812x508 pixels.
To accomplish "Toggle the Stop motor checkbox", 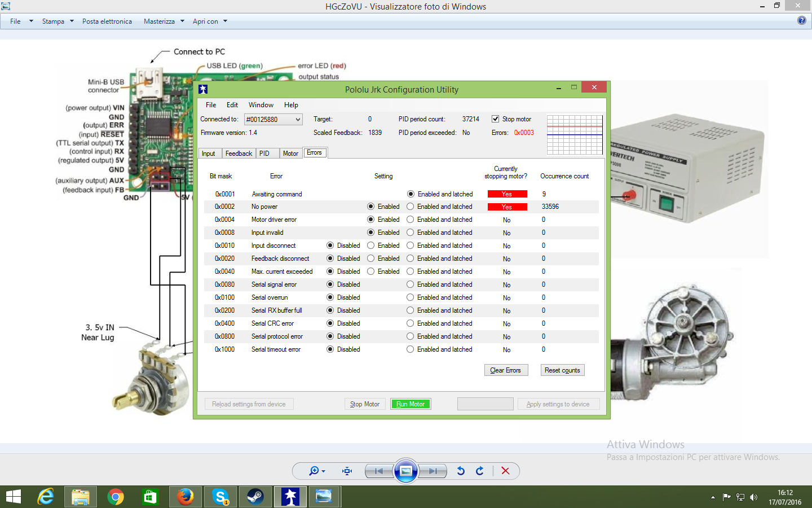I will click(x=495, y=119).
